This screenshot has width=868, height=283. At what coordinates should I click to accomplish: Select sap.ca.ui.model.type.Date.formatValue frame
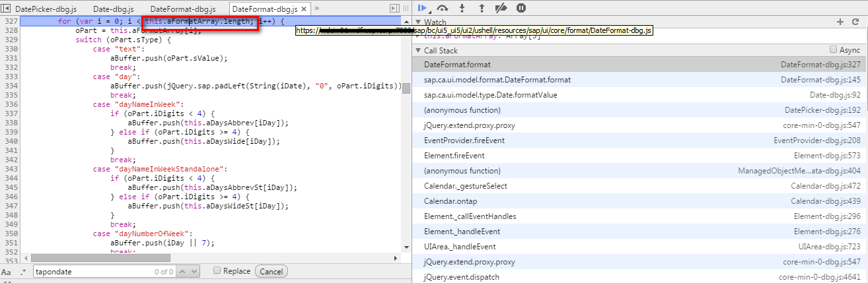tap(639, 94)
